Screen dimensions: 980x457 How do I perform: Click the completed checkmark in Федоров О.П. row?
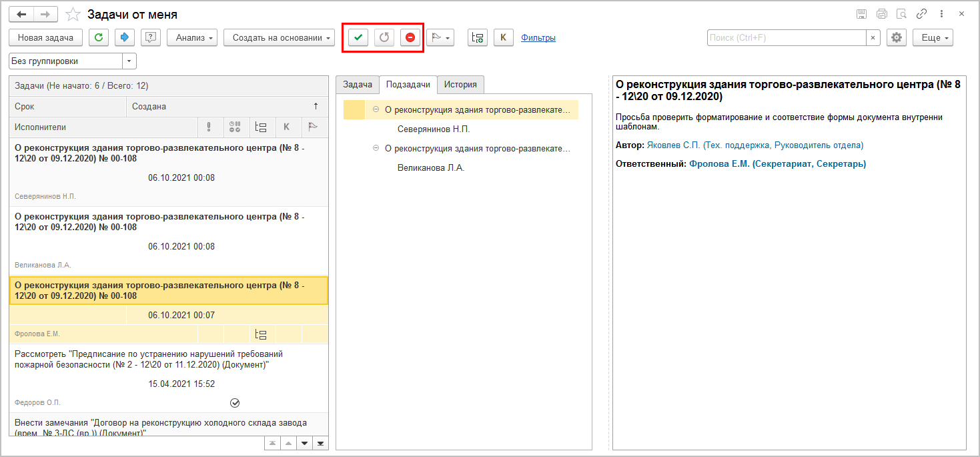[x=235, y=403]
